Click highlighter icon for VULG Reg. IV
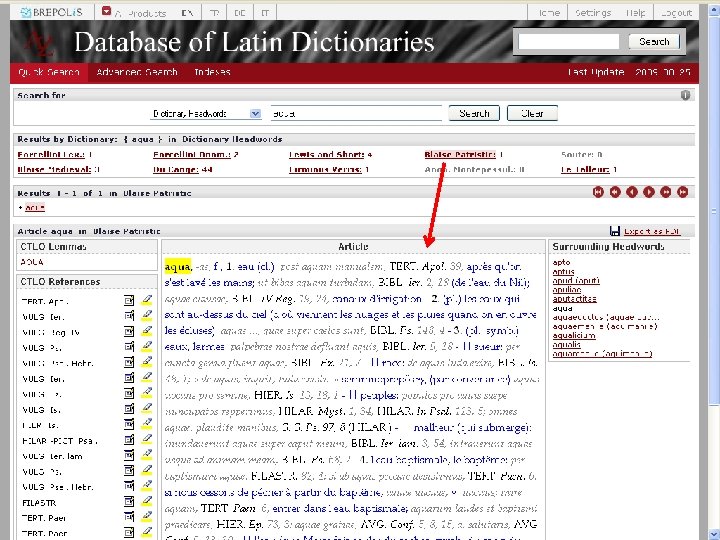The image size is (720, 540). coord(146,332)
